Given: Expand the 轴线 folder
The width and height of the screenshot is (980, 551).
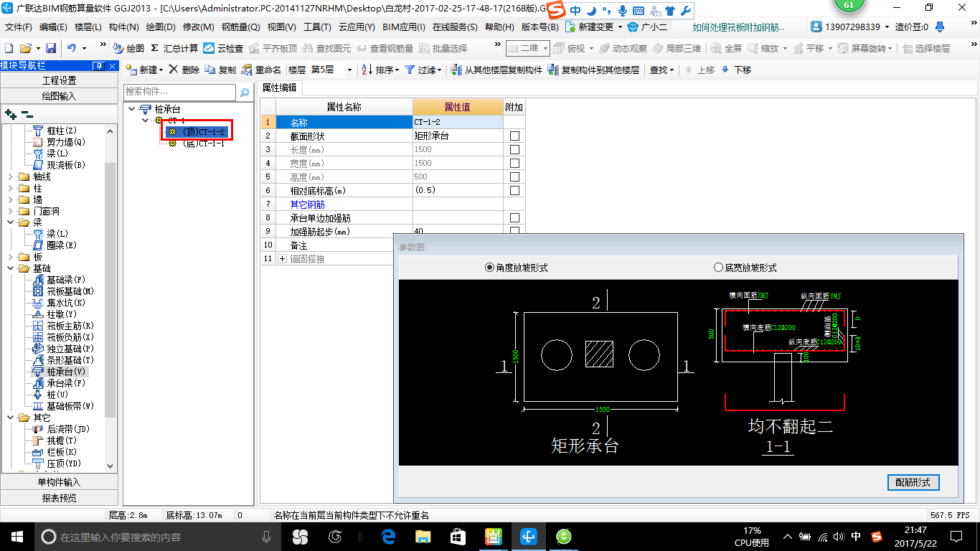Looking at the screenshot, I should tap(10, 176).
